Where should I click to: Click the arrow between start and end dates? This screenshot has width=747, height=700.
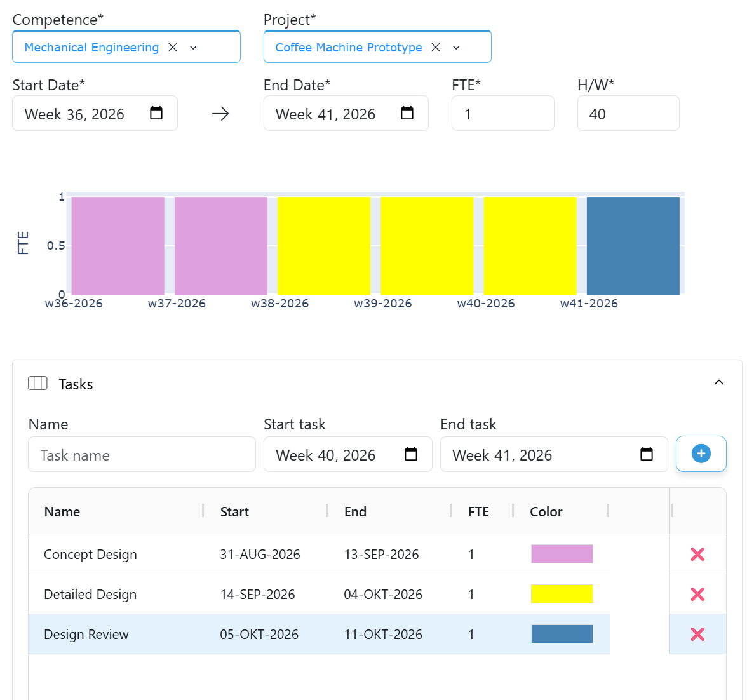[x=220, y=114]
